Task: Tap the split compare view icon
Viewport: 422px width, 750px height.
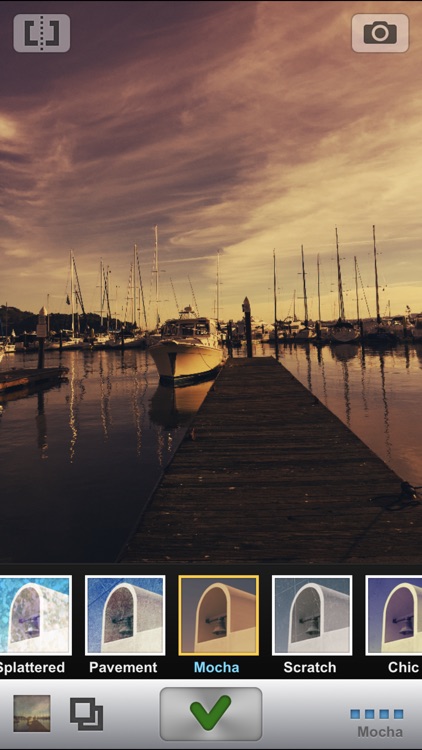Action: pyautogui.click(x=42, y=33)
